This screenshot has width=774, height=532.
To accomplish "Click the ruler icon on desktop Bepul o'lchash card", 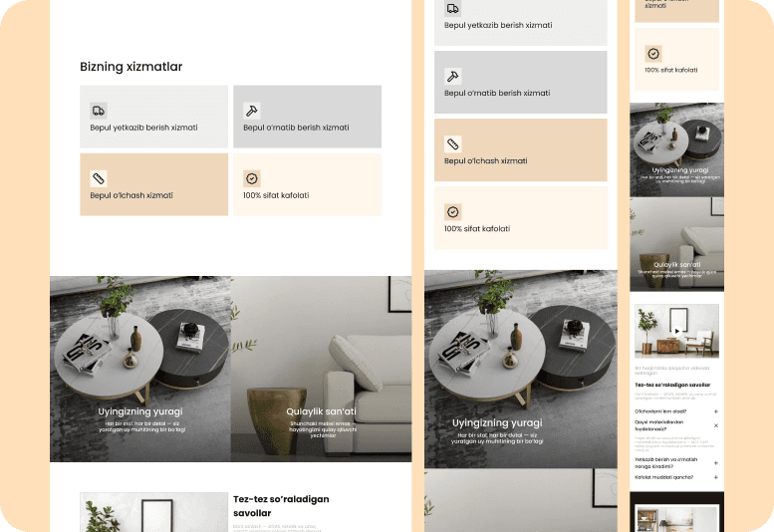I will (99, 178).
